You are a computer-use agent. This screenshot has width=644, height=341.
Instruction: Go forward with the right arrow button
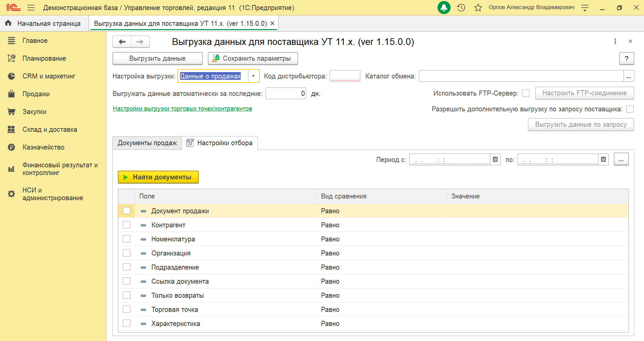pyautogui.click(x=140, y=42)
